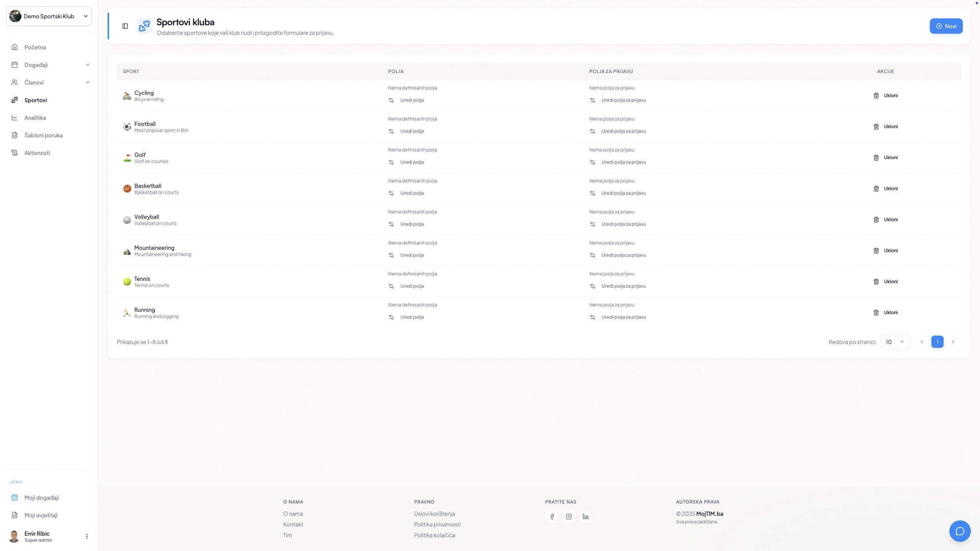
Task: Open the Facebook social icon
Action: 552,517
